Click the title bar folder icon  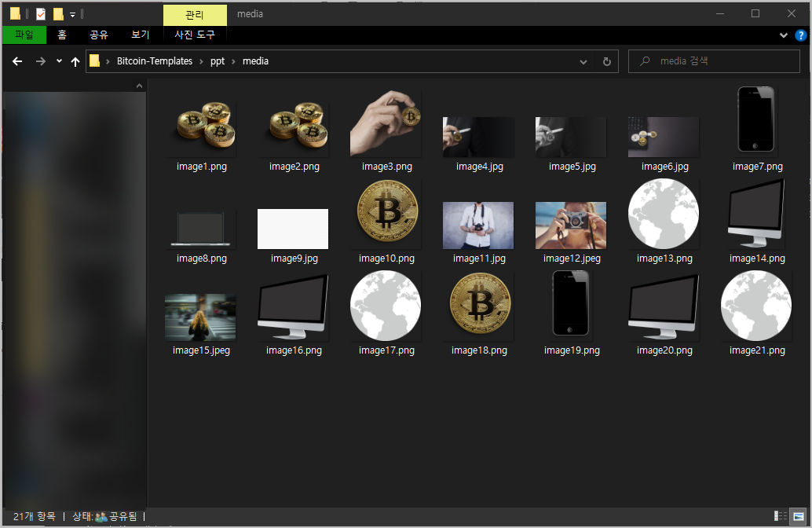tap(16, 14)
